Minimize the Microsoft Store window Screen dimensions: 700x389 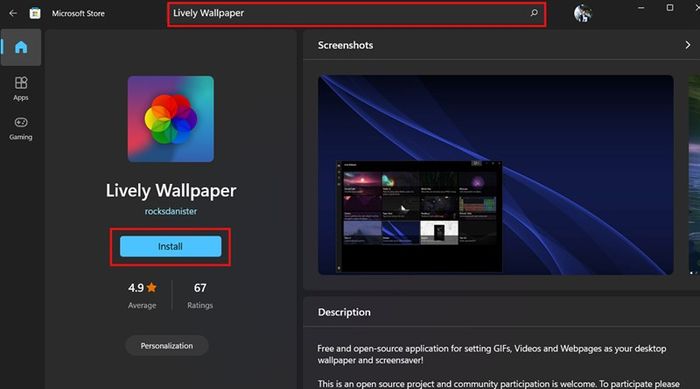point(641,8)
